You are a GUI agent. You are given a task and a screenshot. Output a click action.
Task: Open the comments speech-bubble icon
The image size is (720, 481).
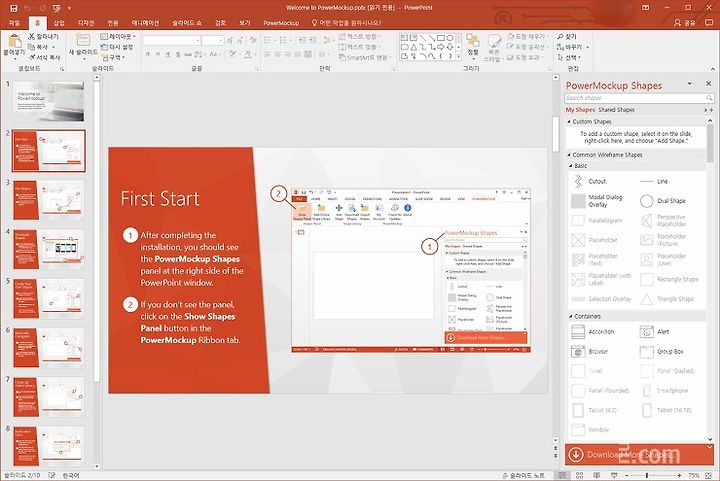tap(709, 22)
